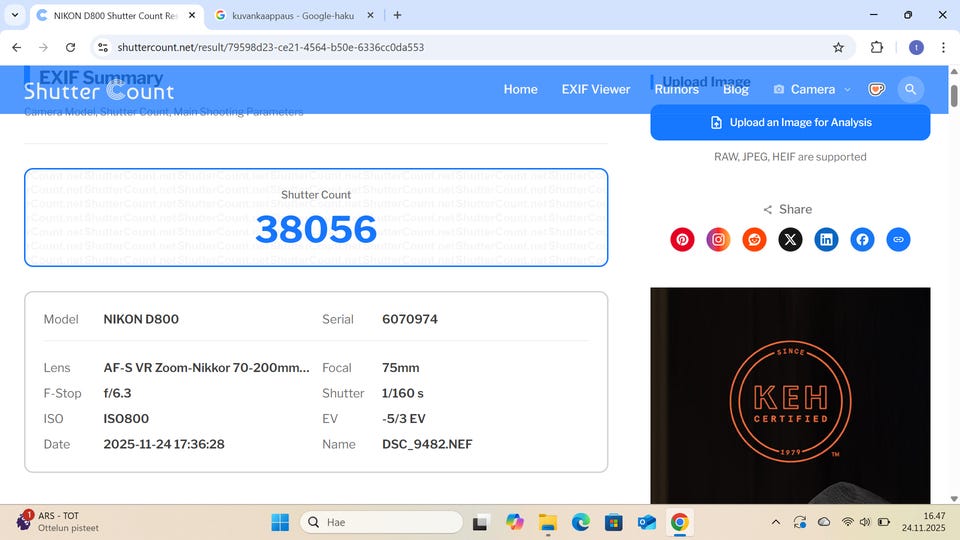960x540 pixels.
Task: Open Outlook from the taskbar
Action: (x=647, y=522)
